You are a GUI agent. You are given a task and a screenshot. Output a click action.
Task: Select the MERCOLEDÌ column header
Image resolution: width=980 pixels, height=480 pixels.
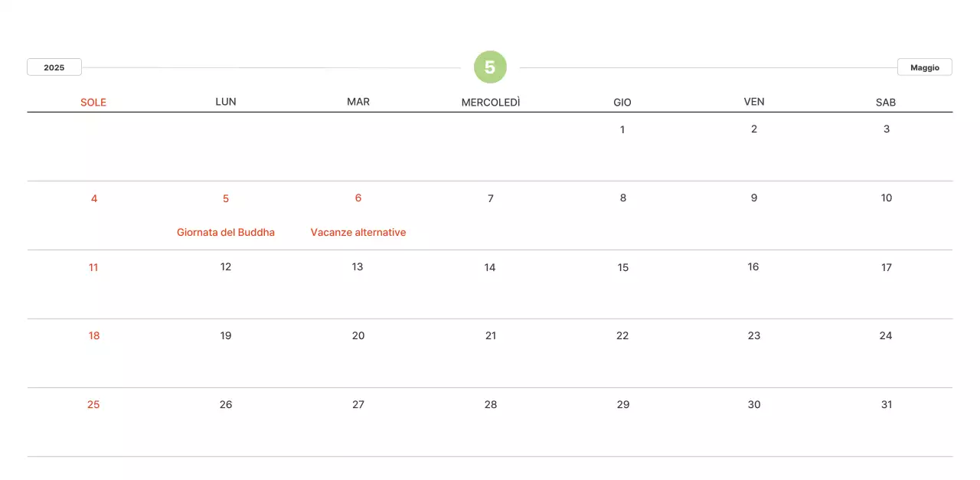click(x=491, y=102)
